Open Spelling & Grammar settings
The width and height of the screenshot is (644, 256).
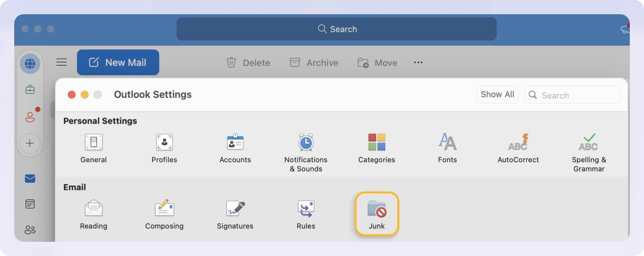[589, 148]
